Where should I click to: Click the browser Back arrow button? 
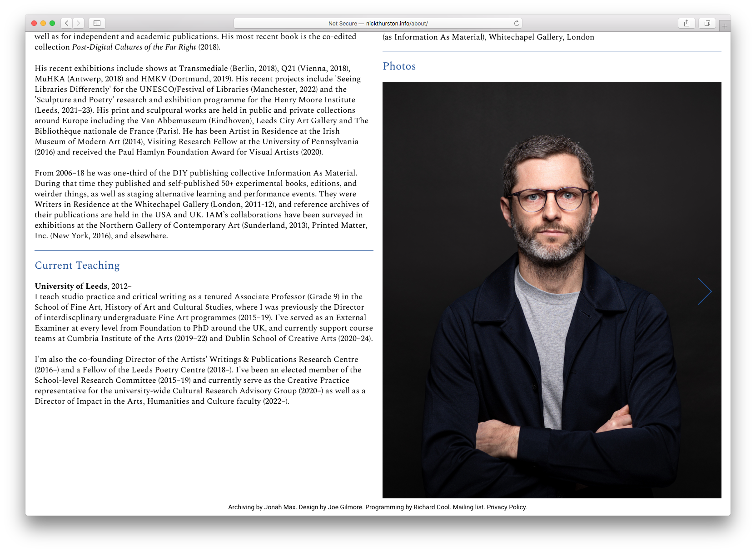67,23
